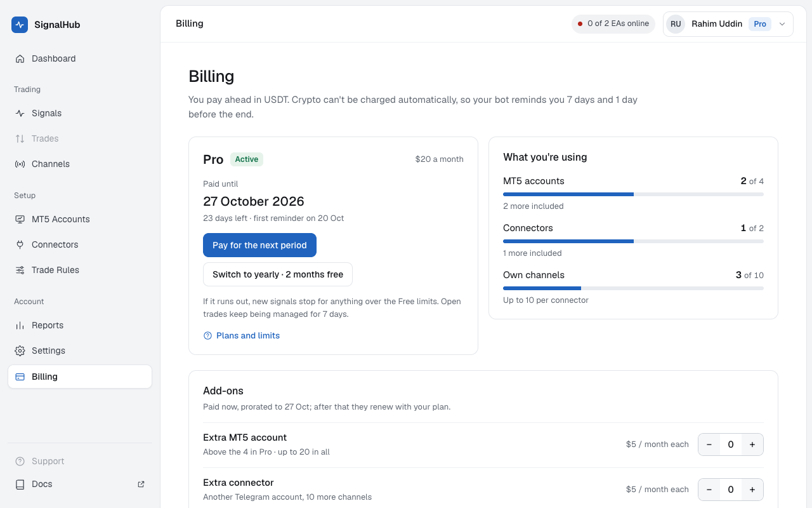Decrease Extra connector quantity
Viewport: 812px width, 508px height.
709,490
